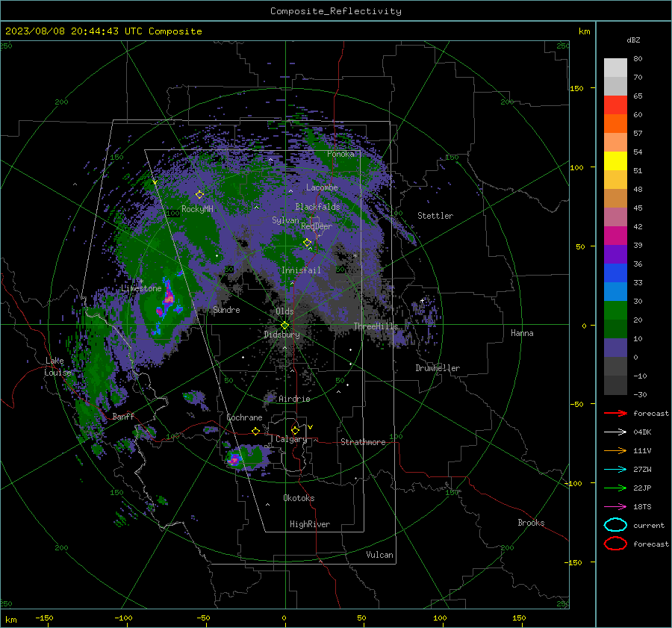Screen dimensions: 672x628
Task: Click the yellow diamond marker below RedDeer
Action: (308, 243)
